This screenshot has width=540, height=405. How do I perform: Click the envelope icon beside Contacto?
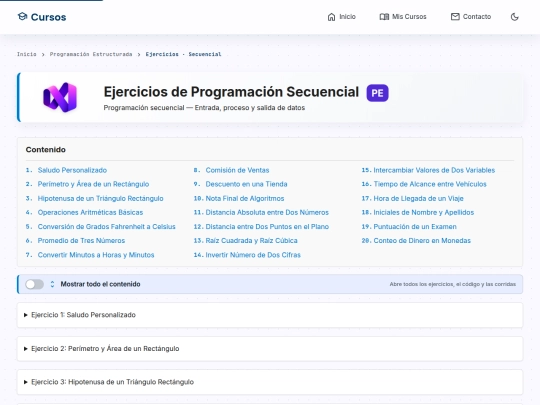[x=455, y=17]
